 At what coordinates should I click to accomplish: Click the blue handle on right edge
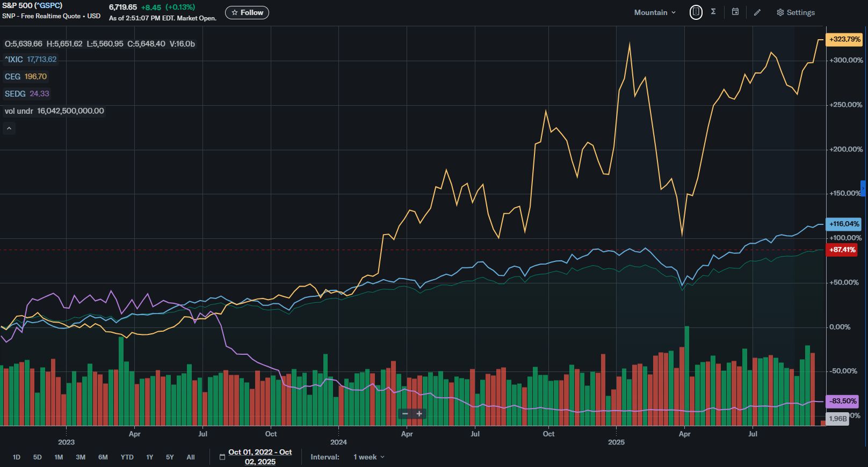[863, 188]
